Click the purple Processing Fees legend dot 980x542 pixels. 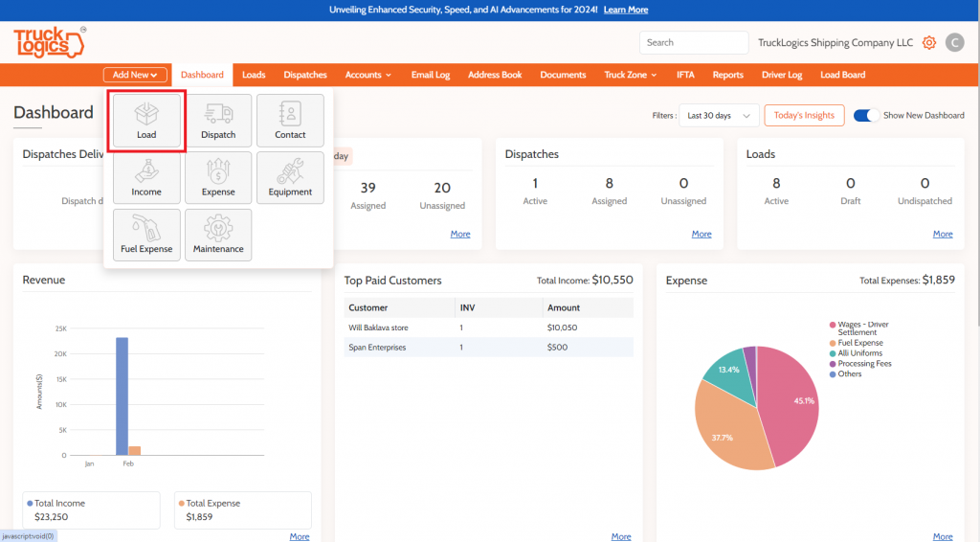point(833,364)
